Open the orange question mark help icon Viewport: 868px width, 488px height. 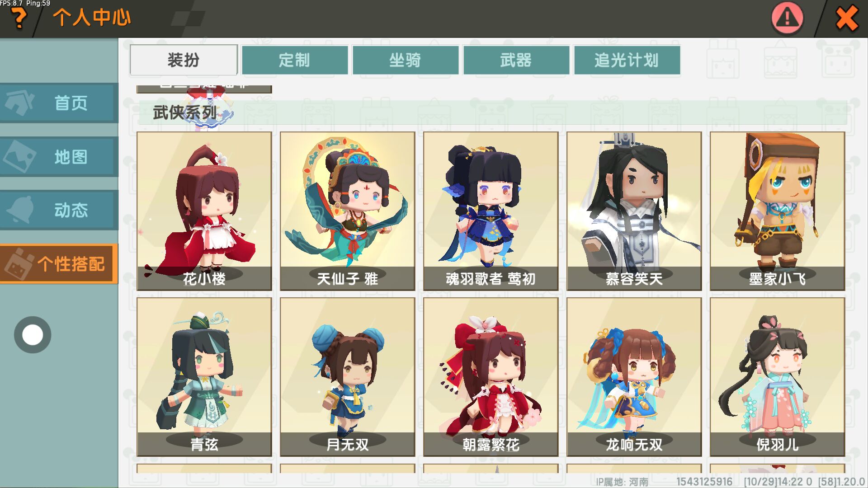coord(18,19)
